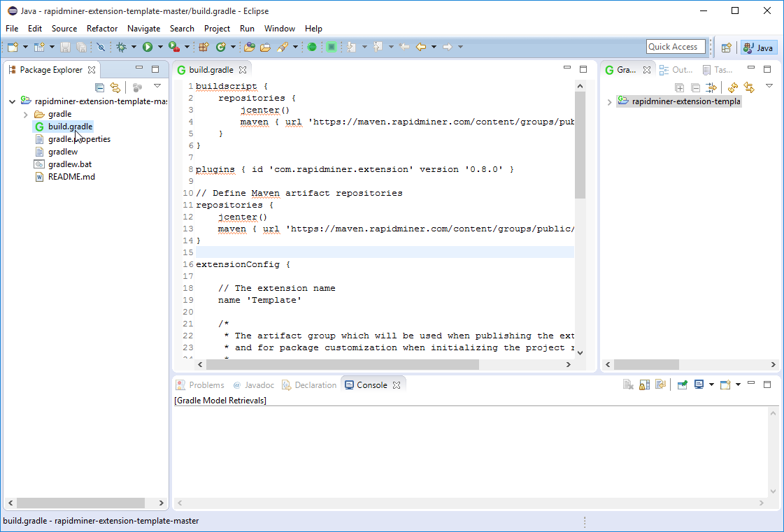
Task: Expand all nodes in the Gradle Tasks view
Action: point(680,87)
